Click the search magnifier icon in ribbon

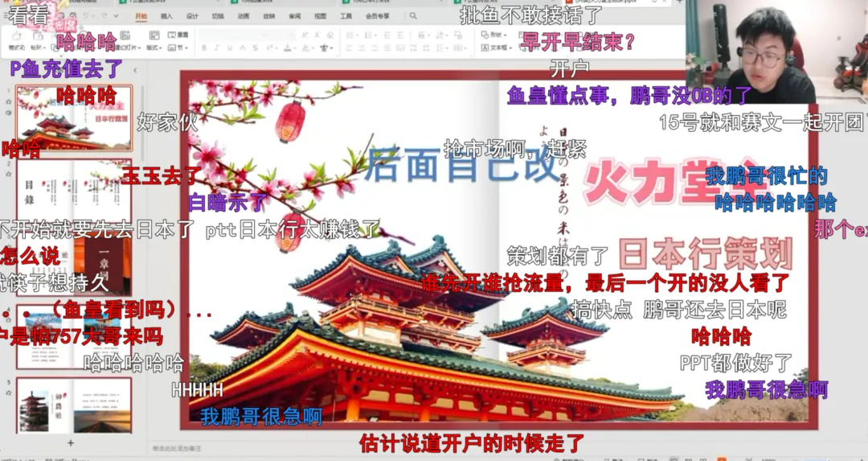(414, 17)
